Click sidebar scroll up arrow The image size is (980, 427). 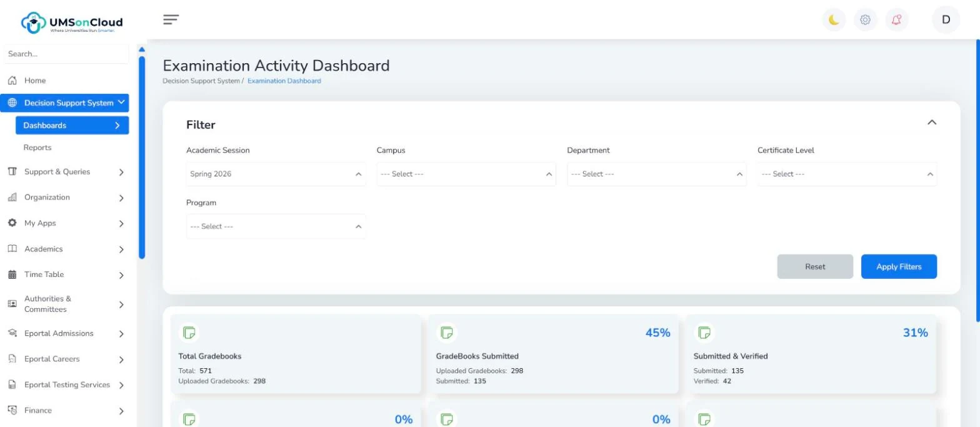142,49
